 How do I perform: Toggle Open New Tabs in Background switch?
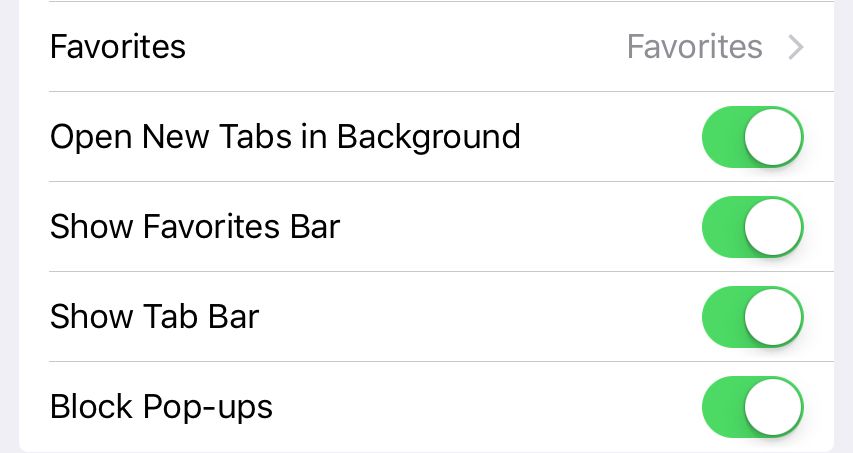pyautogui.click(x=753, y=137)
